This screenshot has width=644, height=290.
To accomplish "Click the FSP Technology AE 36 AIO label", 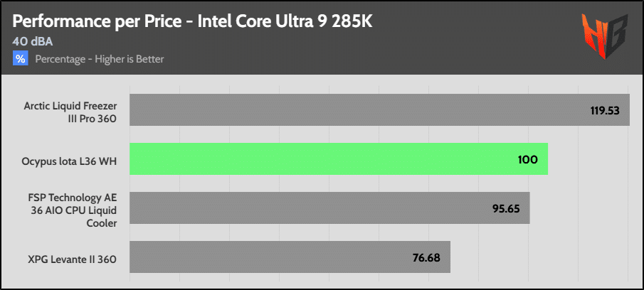I will tap(72, 211).
